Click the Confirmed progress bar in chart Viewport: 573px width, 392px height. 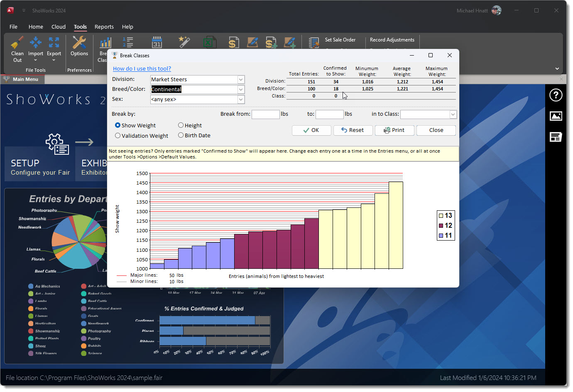[x=207, y=320]
